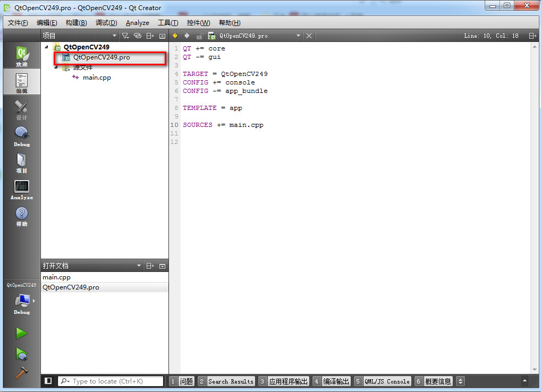The height and width of the screenshot is (392, 541).
Task: Select main.cpp in the project tree
Action: click(97, 78)
